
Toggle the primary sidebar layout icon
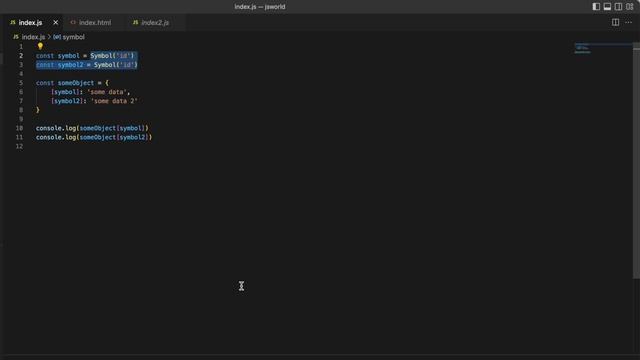click(596, 7)
